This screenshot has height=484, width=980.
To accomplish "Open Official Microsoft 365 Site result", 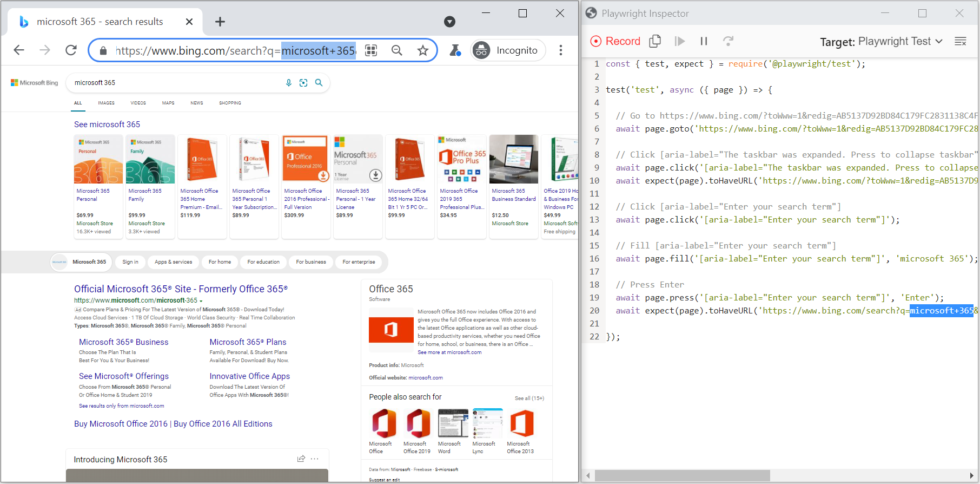I will [x=181, y=289].
